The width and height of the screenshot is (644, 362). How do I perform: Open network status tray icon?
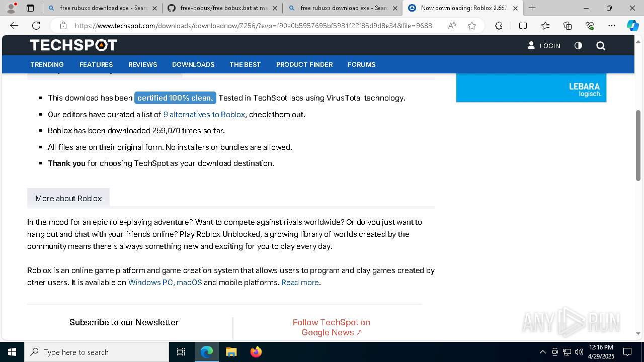567,352
